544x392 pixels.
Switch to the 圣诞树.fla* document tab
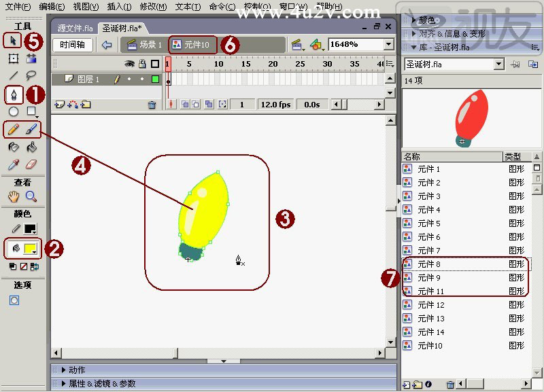(x=122, y=28)
